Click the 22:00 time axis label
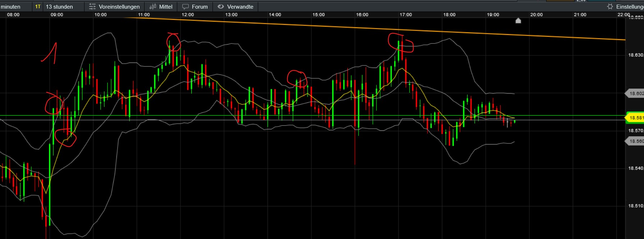 pos(624,15)
